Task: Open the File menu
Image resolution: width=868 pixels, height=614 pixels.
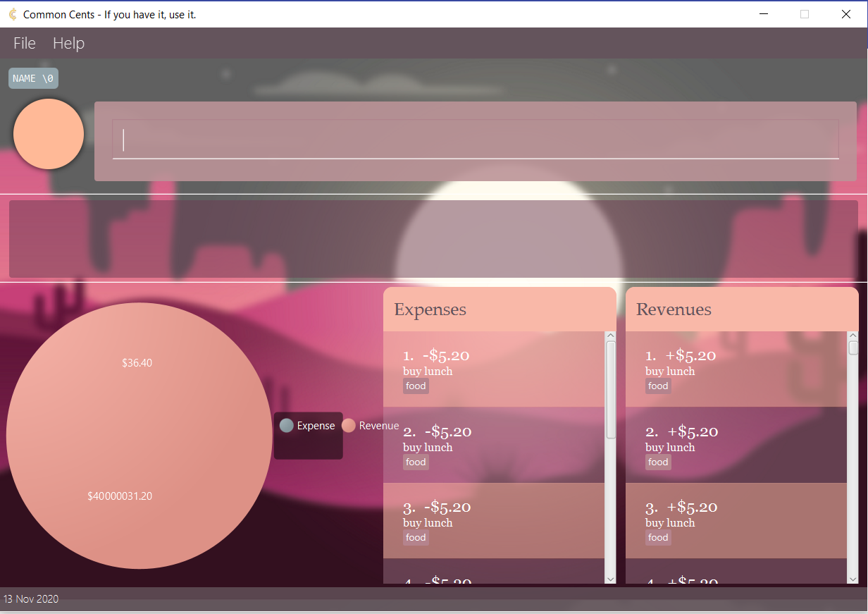Action: click(25, 43)
